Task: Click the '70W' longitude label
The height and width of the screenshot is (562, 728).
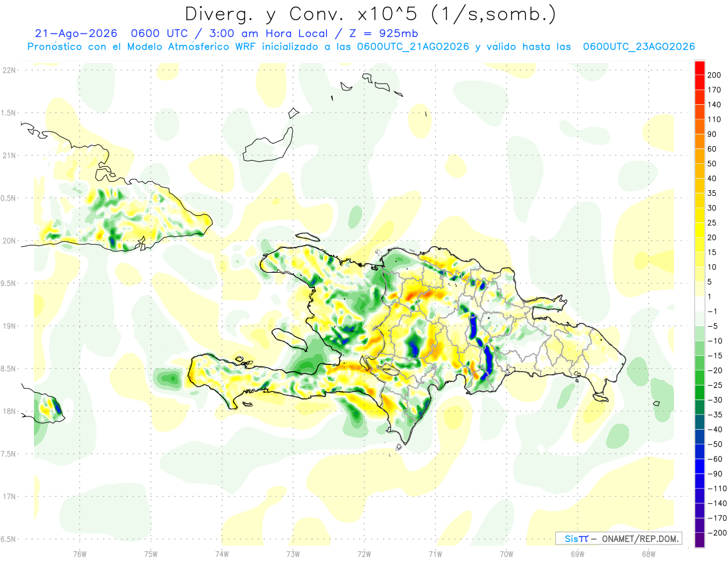Action: 507,554
